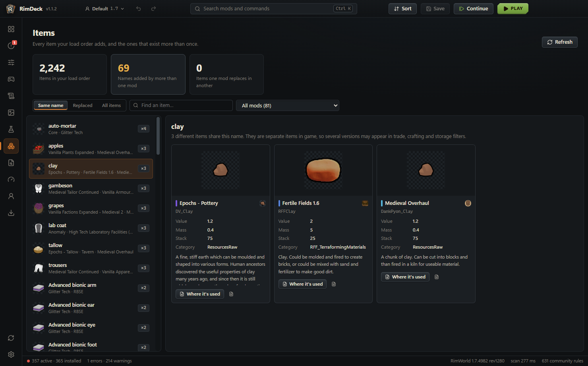Viewport: 588px width, 366px height.
Task: Click the scan 277 ms status text
Action: (x=523, y=361)
